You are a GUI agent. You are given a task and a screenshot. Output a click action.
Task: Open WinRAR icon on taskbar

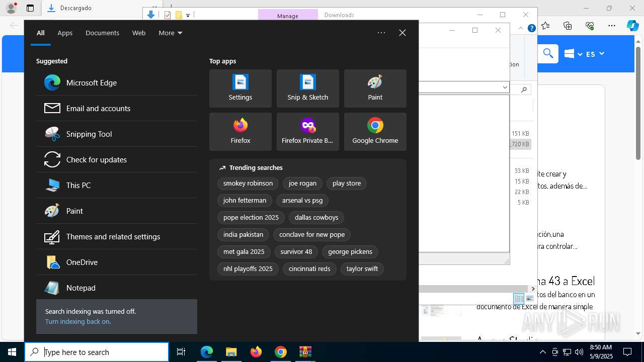[305, 352]
